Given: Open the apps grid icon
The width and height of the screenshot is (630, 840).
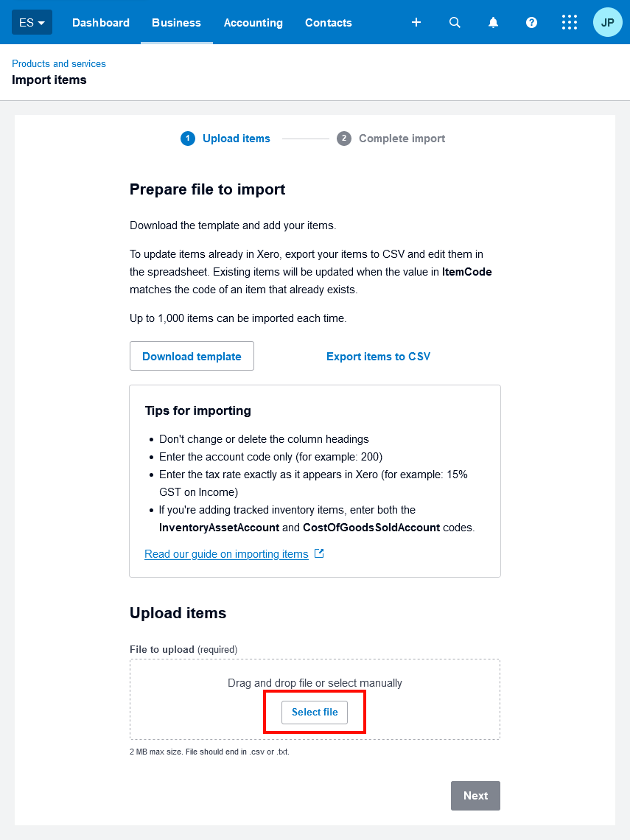Looking at the screenshot, I should pyautogui.click(x=570, y=22).
